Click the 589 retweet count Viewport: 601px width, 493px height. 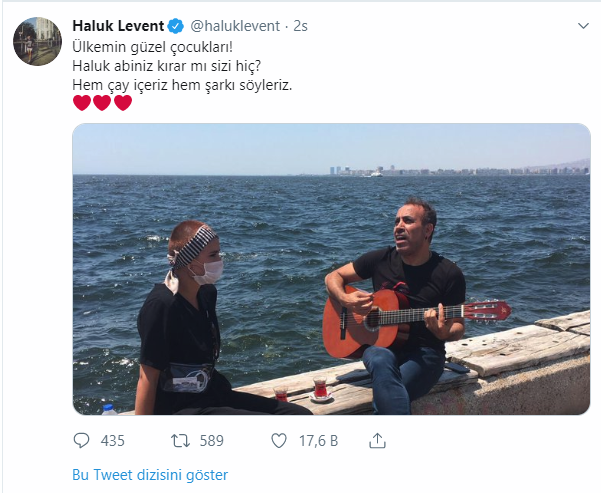(211, 440)
